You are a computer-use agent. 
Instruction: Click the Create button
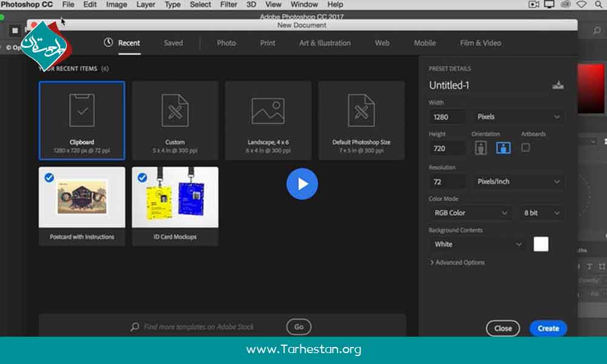click(548, 328)
